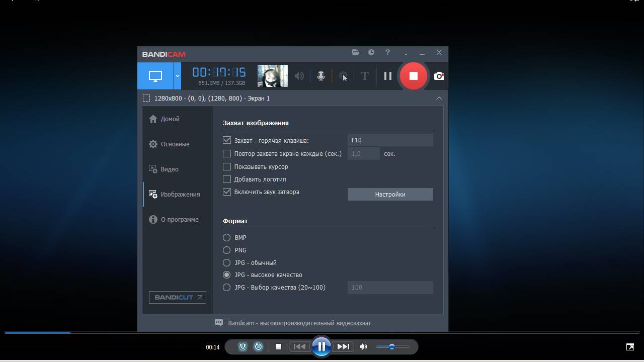
Task: Toggle repeat in the media player
Action: pos(258,346)
